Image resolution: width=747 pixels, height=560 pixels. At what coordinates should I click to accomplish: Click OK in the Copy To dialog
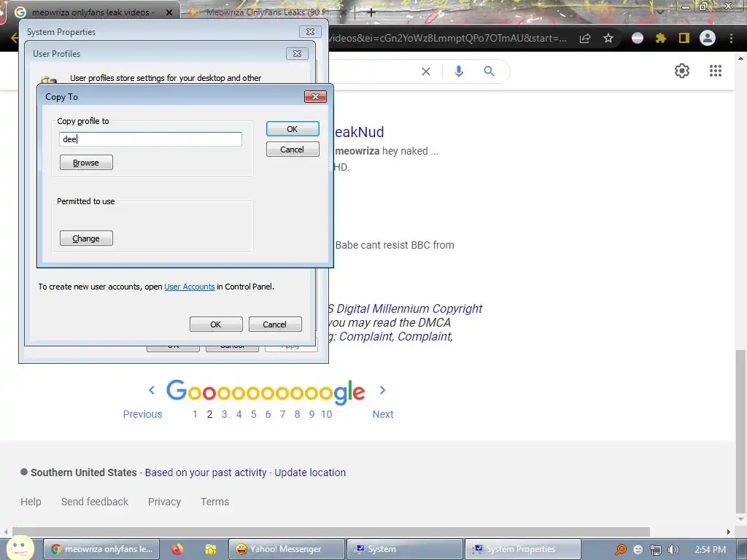click(293, 129)
